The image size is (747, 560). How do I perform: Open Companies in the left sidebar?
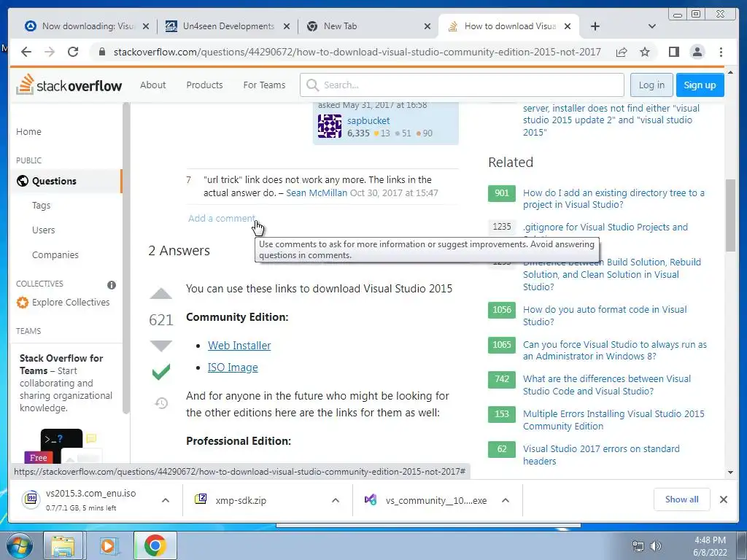(55, 254)
